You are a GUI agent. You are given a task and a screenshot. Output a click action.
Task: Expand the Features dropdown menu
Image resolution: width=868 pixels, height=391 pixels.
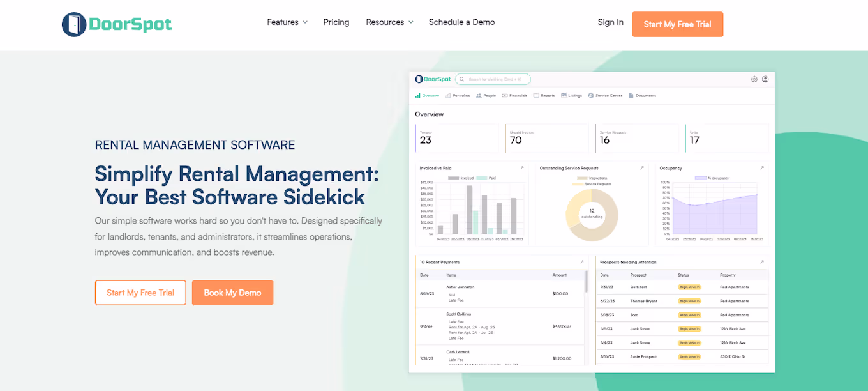[287, 22]
